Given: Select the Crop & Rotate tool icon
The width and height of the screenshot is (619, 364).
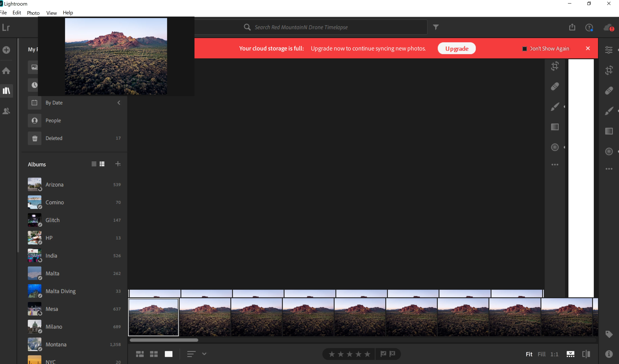Looking at the screenshot, I should [x=609, y=71].
